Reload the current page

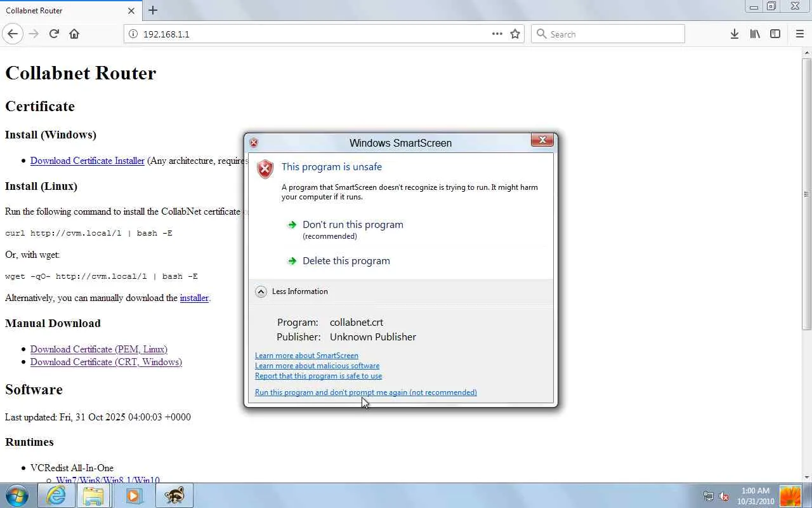point(54,34)
